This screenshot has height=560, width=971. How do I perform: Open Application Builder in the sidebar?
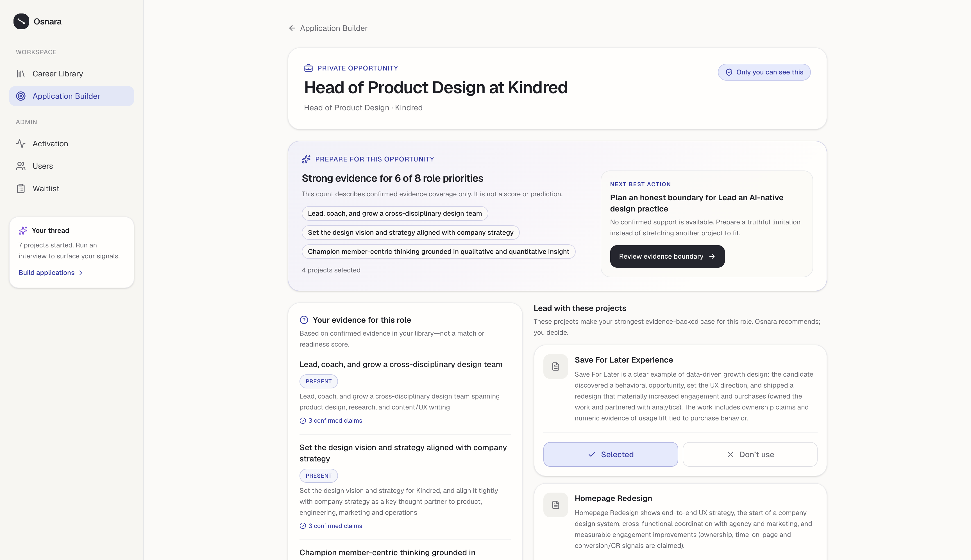point(72,96)
